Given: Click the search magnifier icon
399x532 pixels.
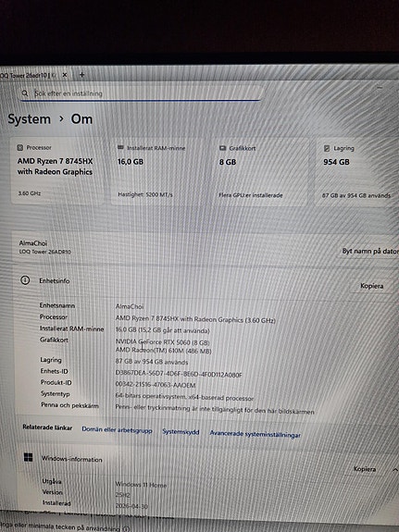Looking at the screenshot, I should (25, 93).
